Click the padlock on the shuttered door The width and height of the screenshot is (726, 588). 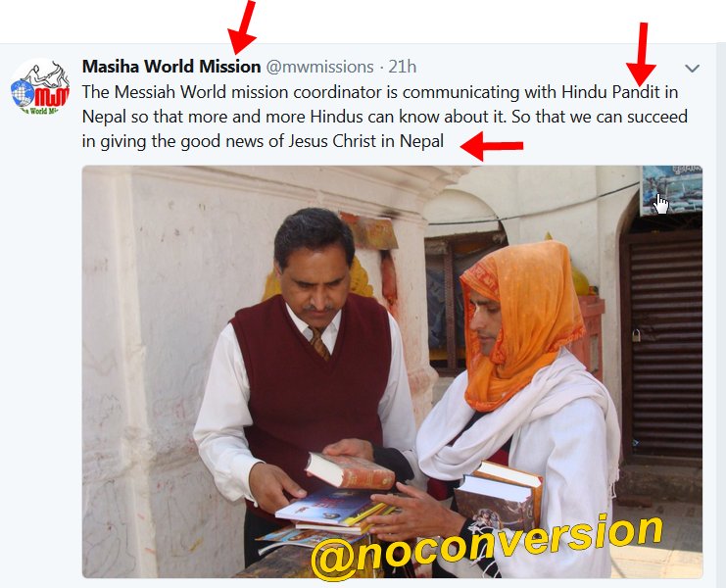click(x=637, y=335)
